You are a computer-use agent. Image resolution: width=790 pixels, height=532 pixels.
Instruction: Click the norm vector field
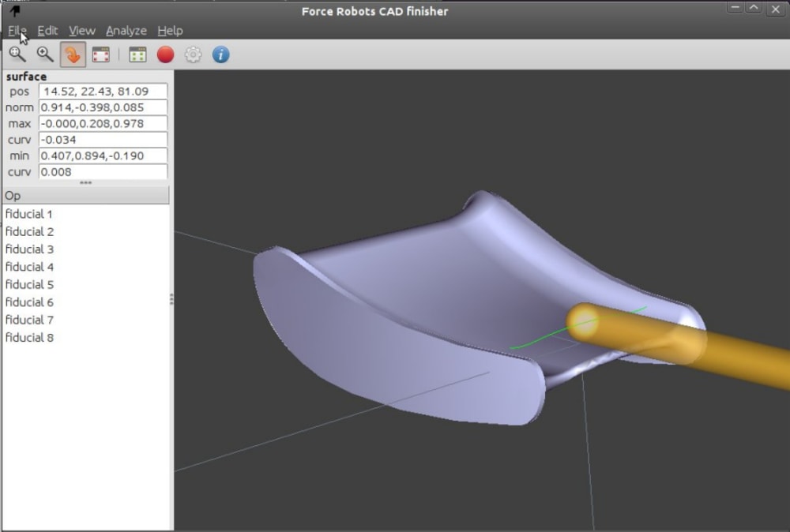click(103, 107)
